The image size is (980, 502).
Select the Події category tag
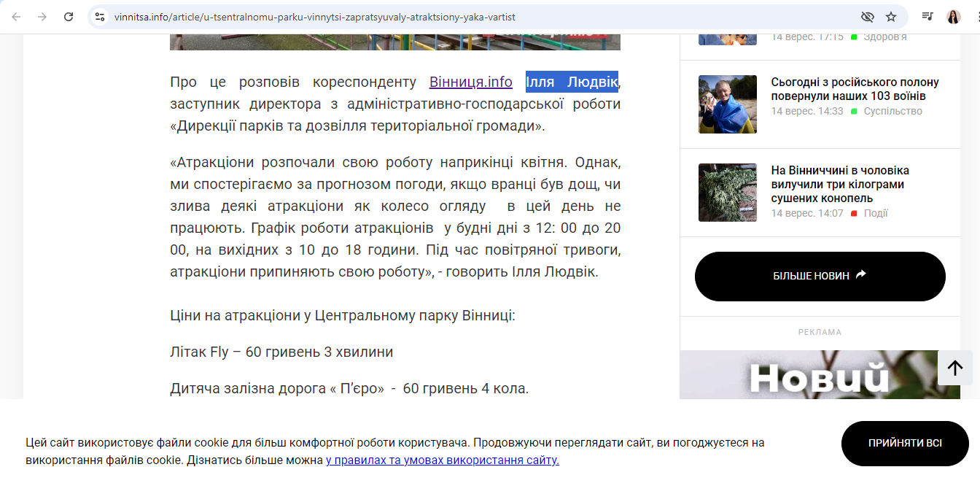pyautogui.click(x=876, y=214)
